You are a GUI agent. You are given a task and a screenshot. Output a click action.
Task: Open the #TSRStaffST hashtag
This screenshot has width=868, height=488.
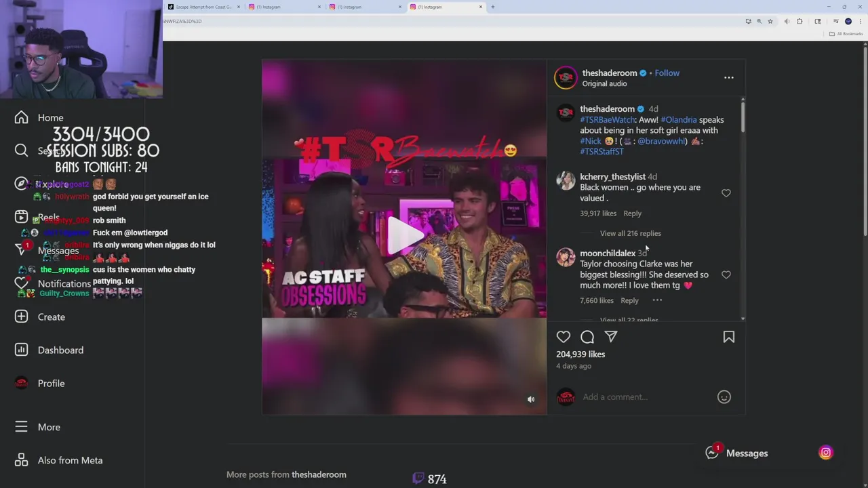601,152
